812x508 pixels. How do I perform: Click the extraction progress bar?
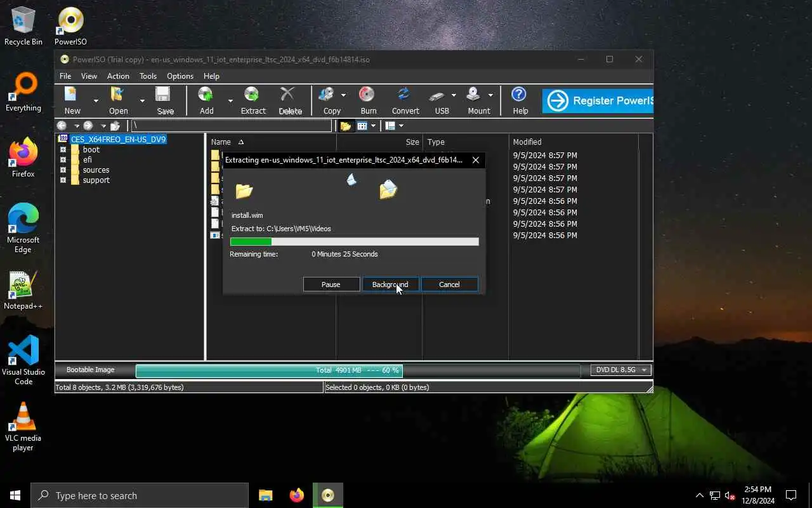pos(354,241)
